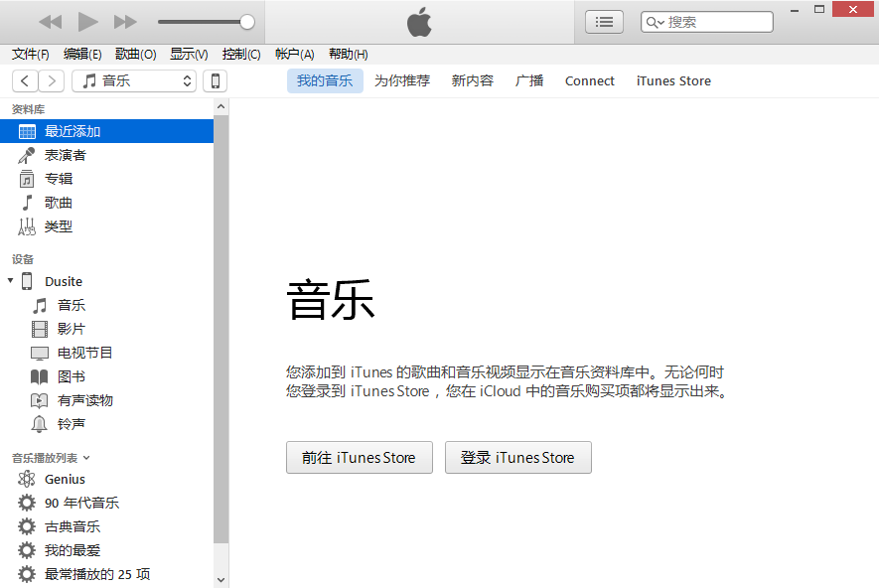Click the fast-forward next track button

pyautogui.click(x=125, y=23)
